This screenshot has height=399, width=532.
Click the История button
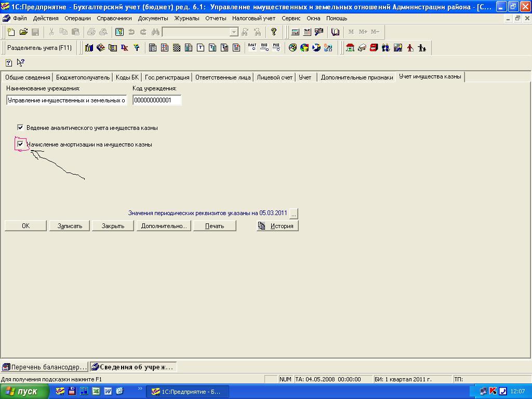click(277, 226)
